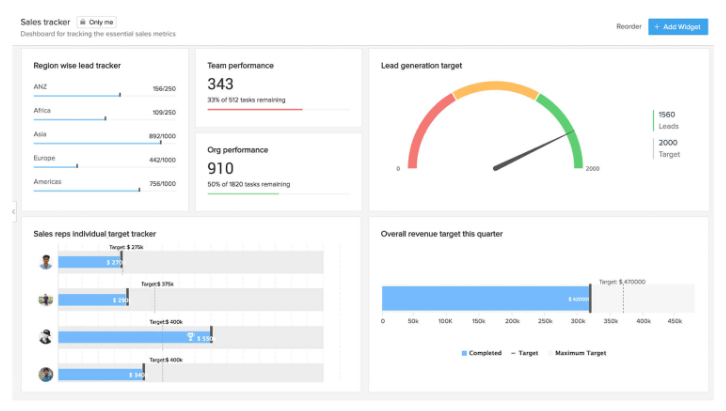The height and width of the screenshot is (411, 726).
Task: Click the dashboard description subtitle text
Action: pos(98,34)
